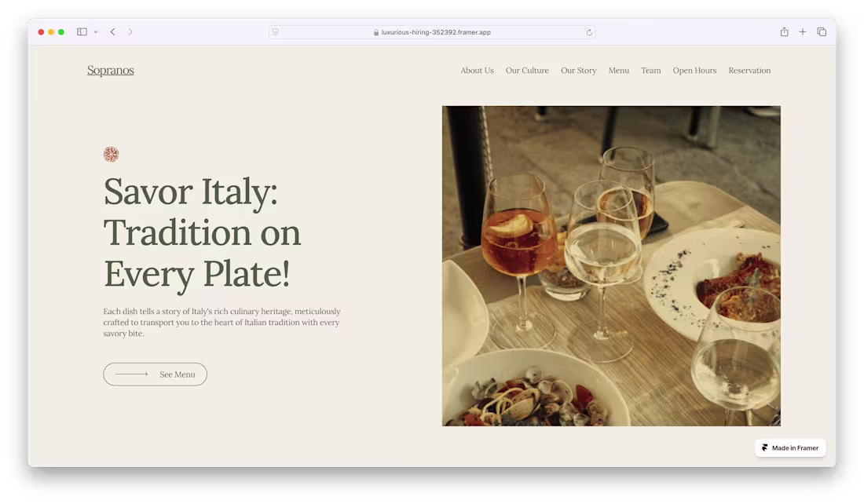Select the Reservation navigation item

click(x=749, y=71)
